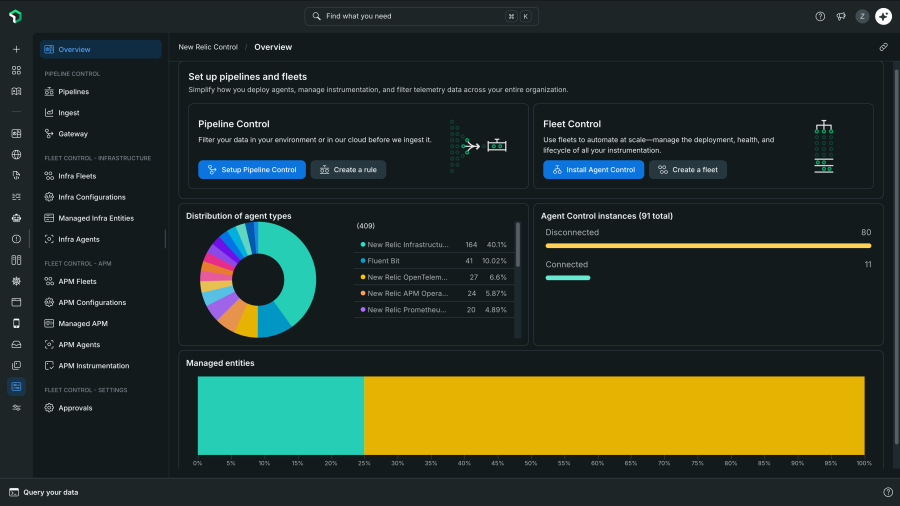
Task: Open Query your data bar
Action: (x=44, y=492)
